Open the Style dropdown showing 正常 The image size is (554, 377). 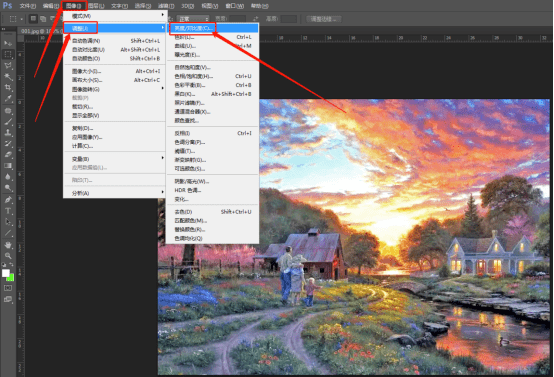tap(193, 19)
